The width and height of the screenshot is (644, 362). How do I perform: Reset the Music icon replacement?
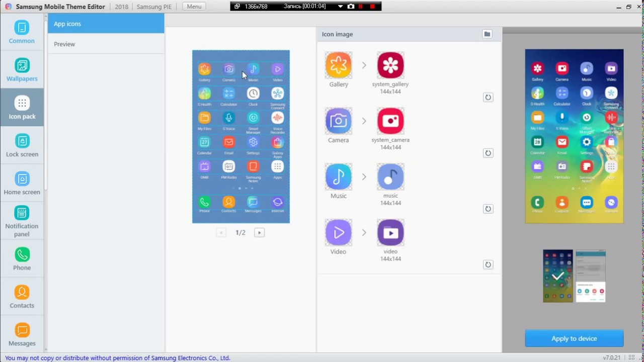[x=488, y=209]
